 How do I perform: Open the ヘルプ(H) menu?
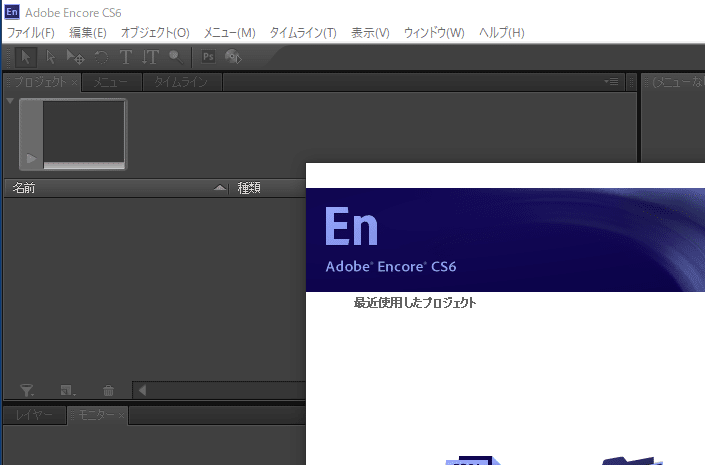click(501, 32)
